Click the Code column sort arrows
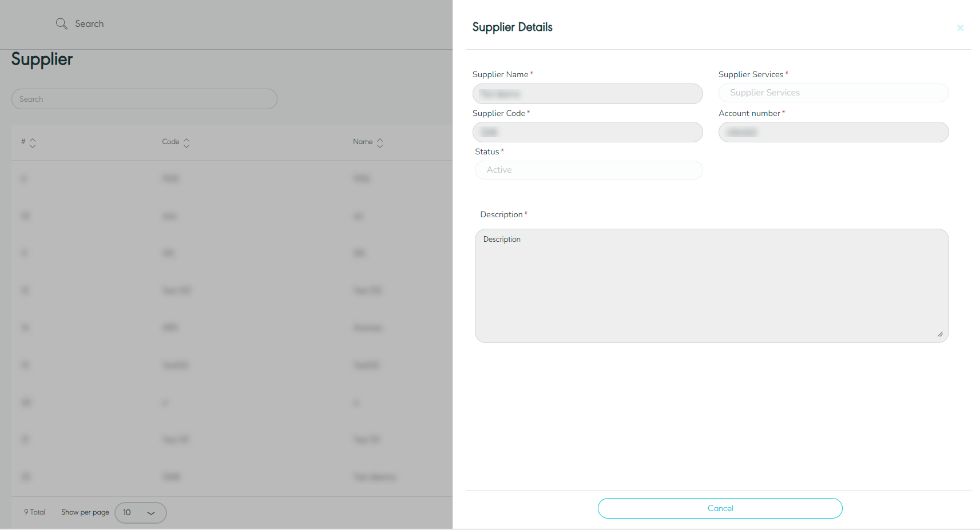 coord(187,142)
